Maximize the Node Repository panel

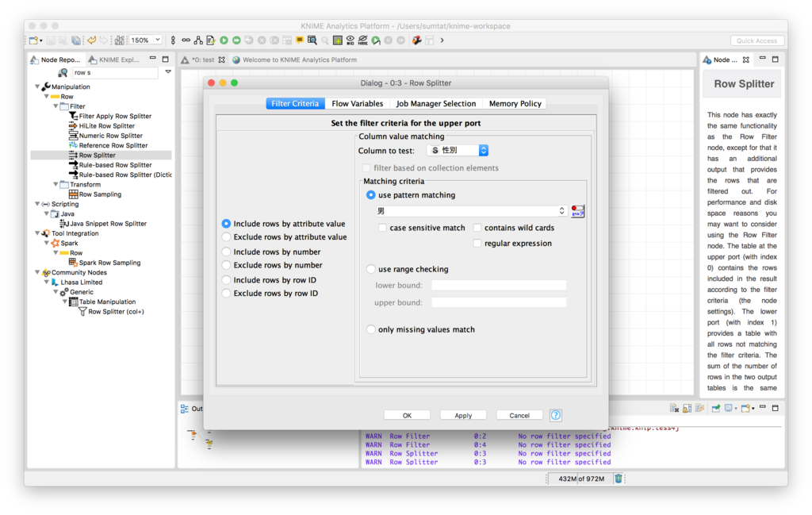[165, 60]
